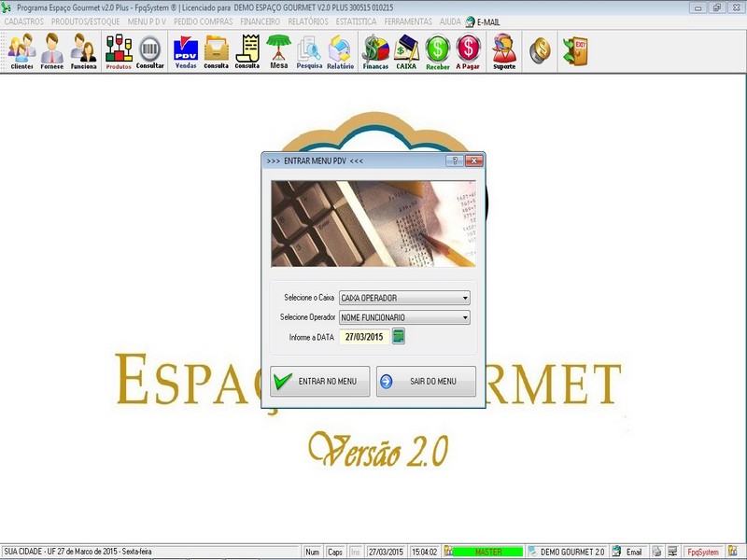Open the Funciona employees icon

[x=83, y=51]
